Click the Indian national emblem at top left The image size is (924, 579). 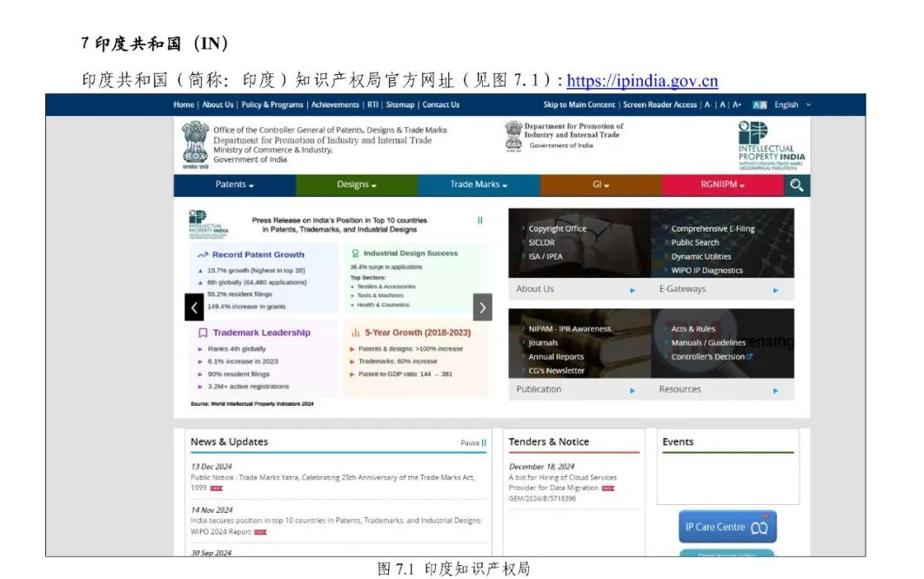(195, 143)
